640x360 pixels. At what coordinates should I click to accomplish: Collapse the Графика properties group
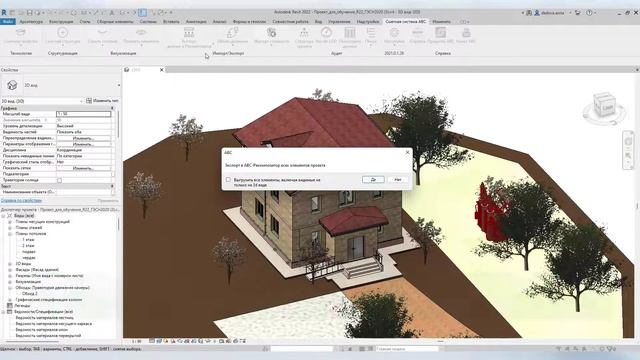113,108
